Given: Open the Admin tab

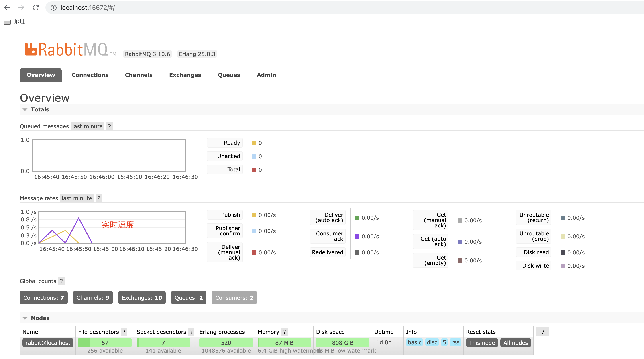Looking at the screenshot, I should click(x=267, y=75).
